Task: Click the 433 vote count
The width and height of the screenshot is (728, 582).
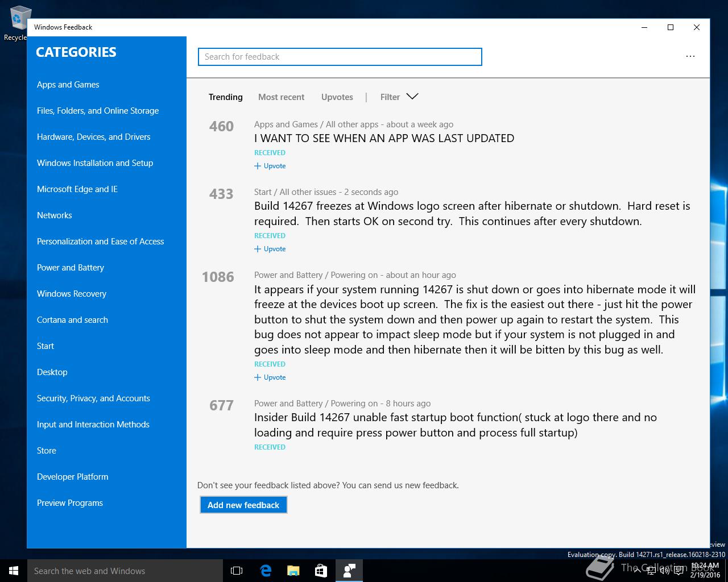Action: [221, 194]
